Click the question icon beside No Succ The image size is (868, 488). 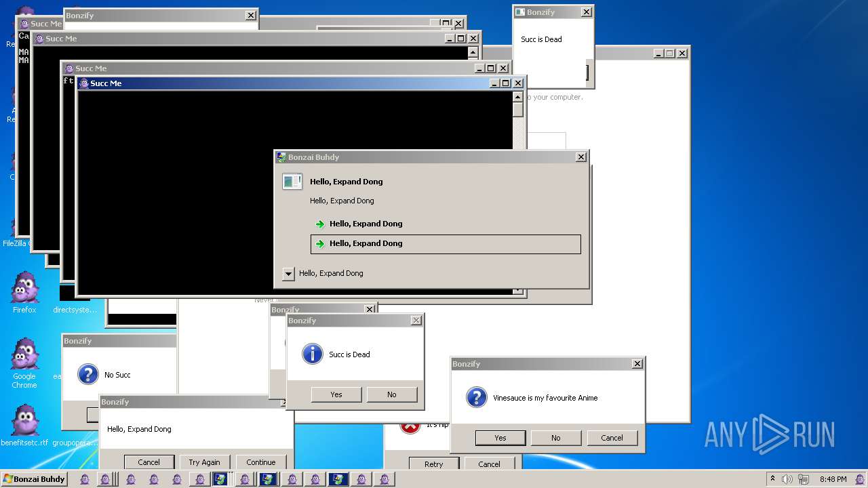pos(88,374)
